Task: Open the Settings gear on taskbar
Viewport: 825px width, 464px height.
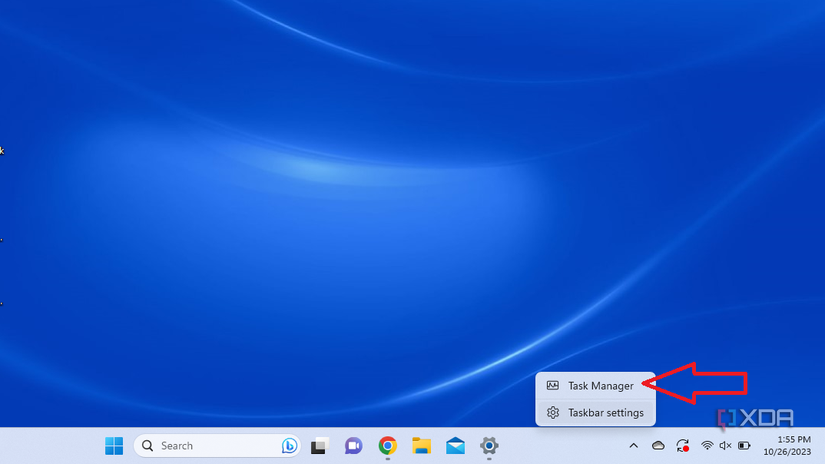Action: click(489, 446)
